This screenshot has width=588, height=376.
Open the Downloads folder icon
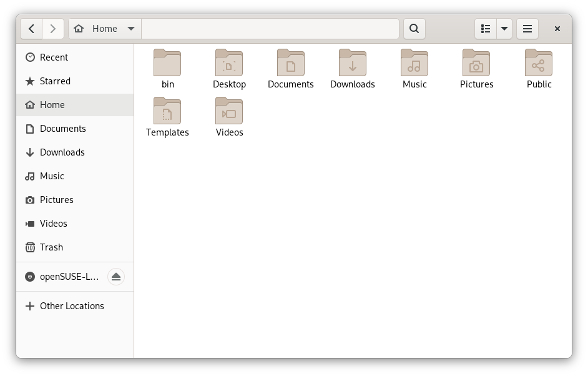click(x=353, y=63)
